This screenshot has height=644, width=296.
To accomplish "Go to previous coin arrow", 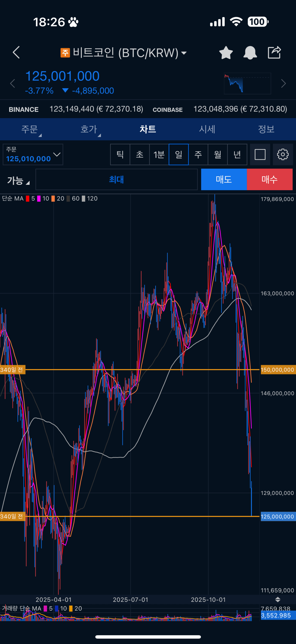I will tap(12, 84).
